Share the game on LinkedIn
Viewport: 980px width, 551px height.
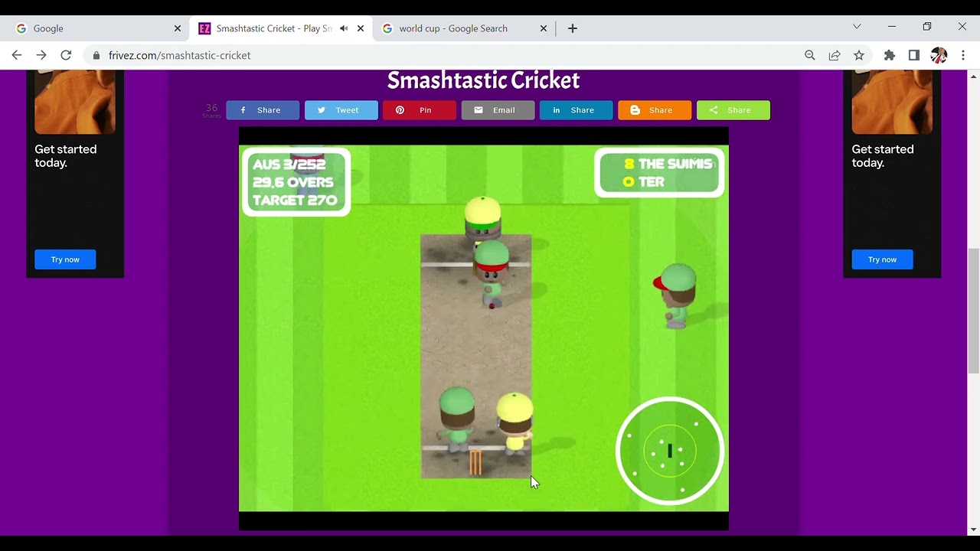pos(577,110)
